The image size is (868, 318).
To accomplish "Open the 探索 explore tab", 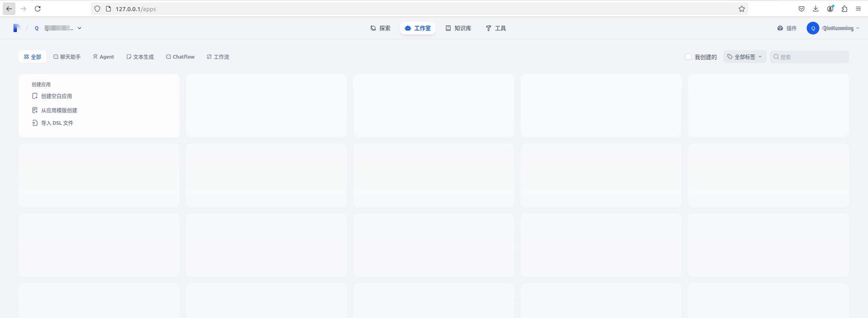I will pyautogui.click(x=381, y=28).
